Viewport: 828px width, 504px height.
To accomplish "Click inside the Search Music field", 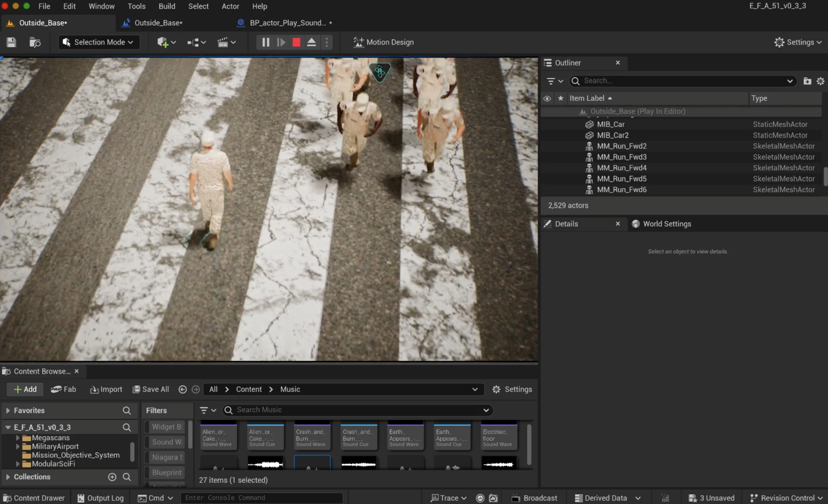I will point(357,410).
